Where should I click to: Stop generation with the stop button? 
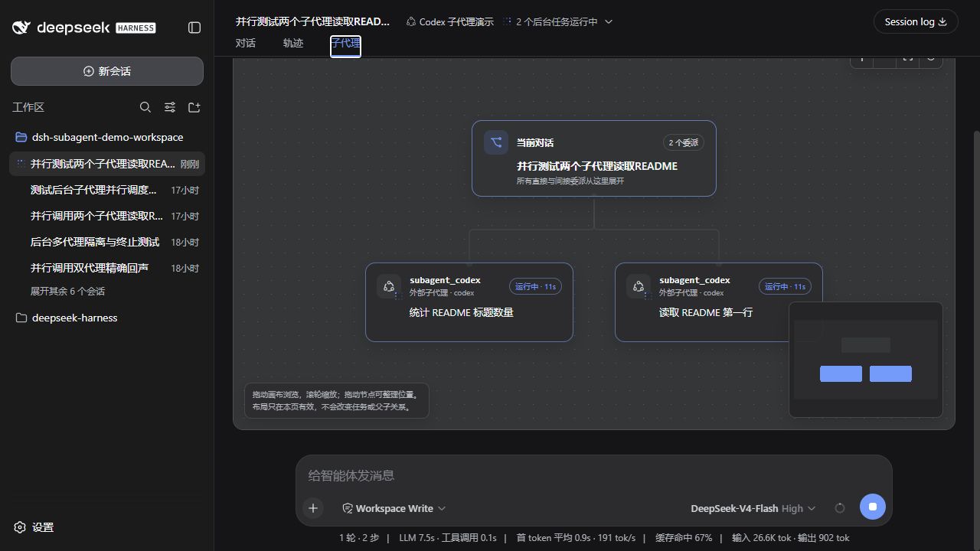coord(873,507)
